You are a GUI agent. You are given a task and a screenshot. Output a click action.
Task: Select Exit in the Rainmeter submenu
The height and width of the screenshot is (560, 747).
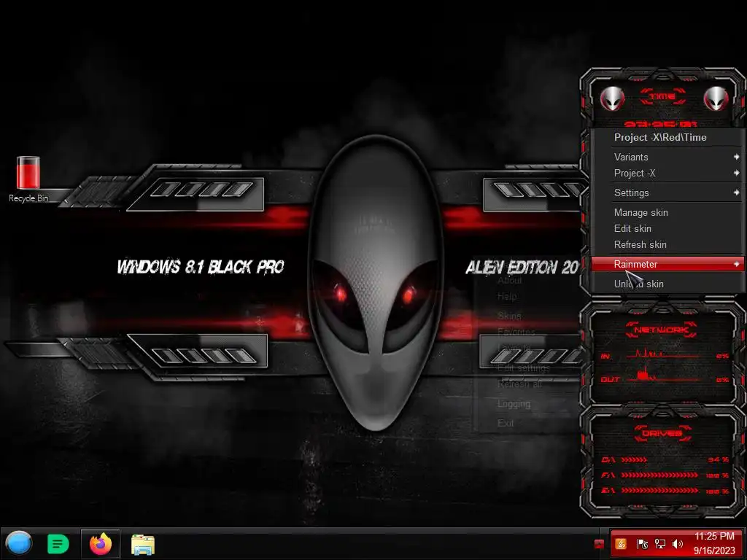(x=505, y=423)
